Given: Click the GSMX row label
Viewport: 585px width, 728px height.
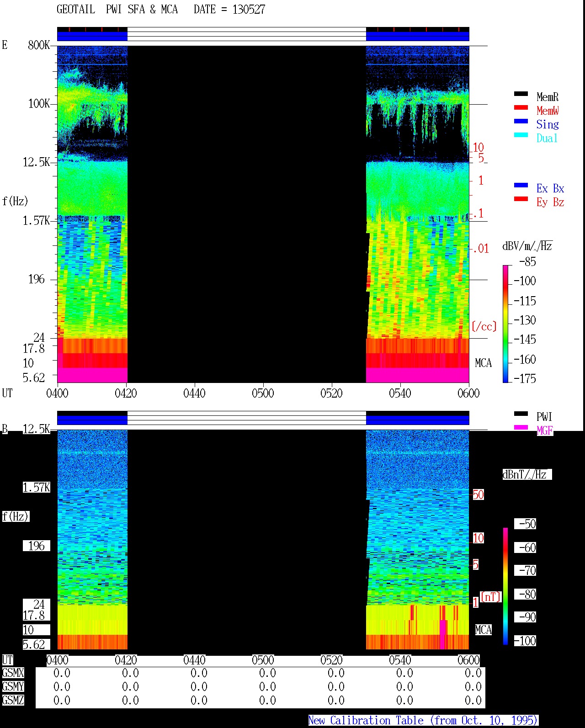Looking at the screenshot, I should click(13, 673).
